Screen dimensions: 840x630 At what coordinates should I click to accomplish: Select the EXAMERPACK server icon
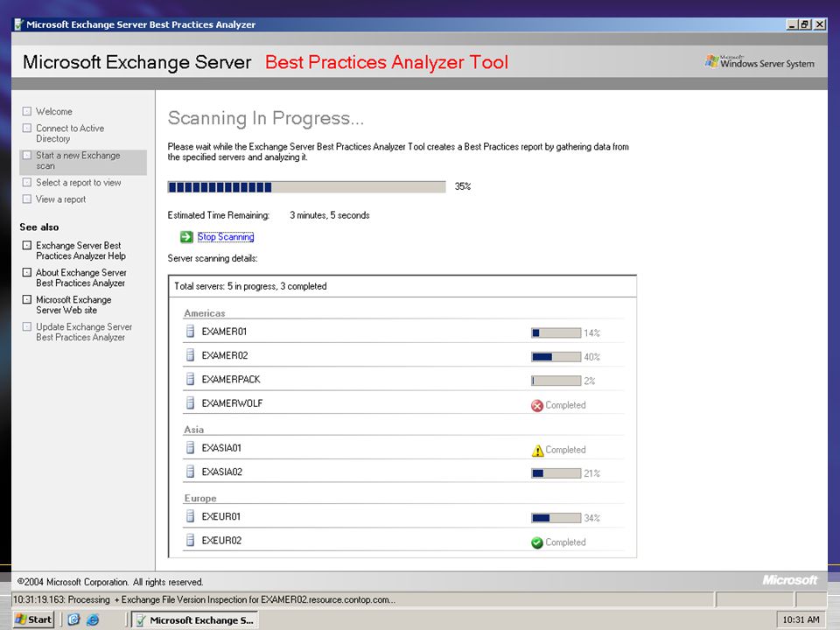point(190,379)
